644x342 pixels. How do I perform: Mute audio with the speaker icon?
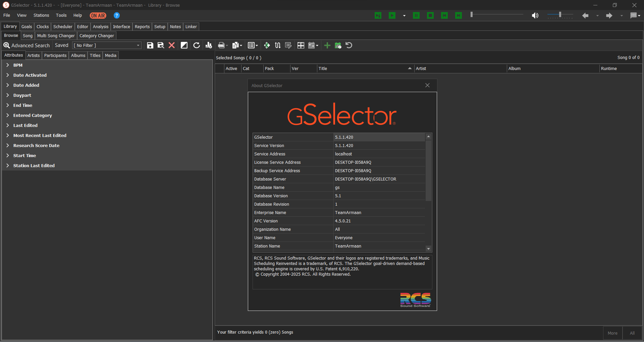tap(535, 15)
